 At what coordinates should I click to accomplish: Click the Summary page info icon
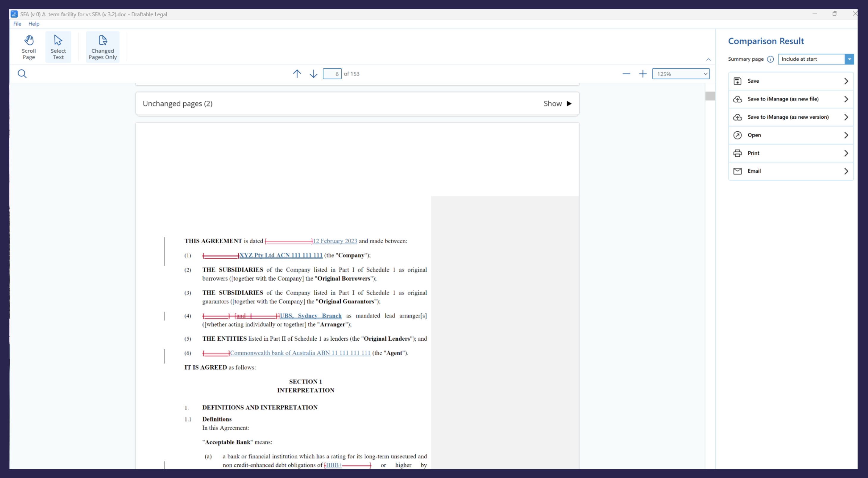coord(771,59)
